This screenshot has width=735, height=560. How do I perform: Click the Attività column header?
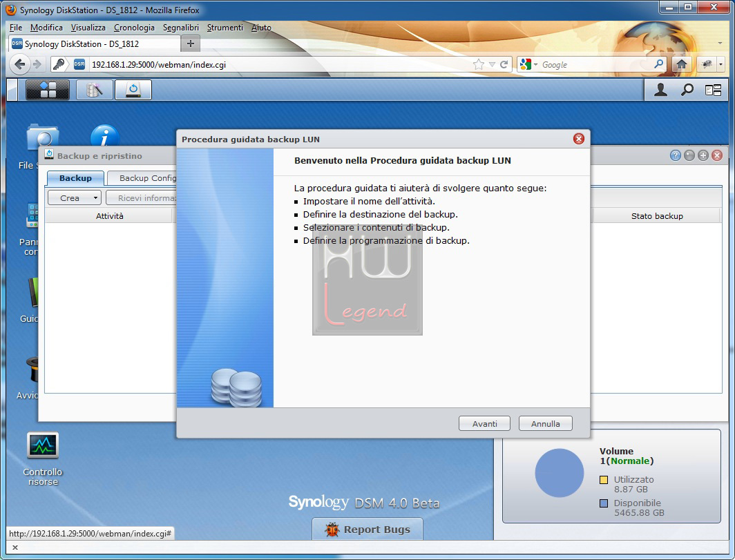(x=110, y=215)
